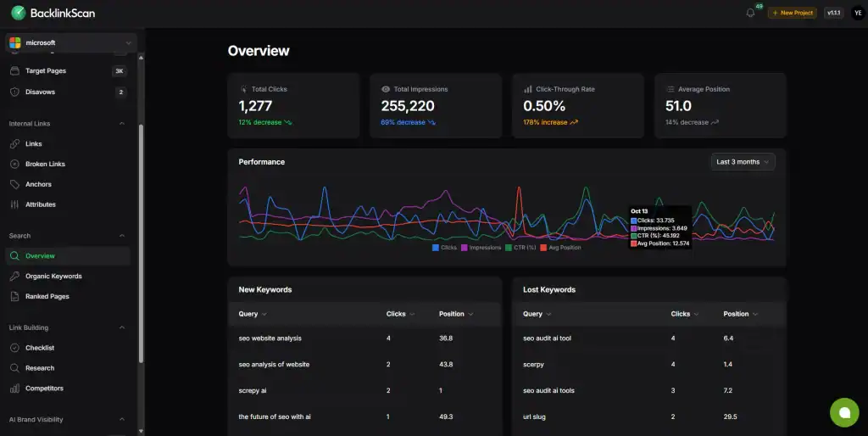Click the BacklinkScan logo icon
868x436 pixels.
[18, 13]
